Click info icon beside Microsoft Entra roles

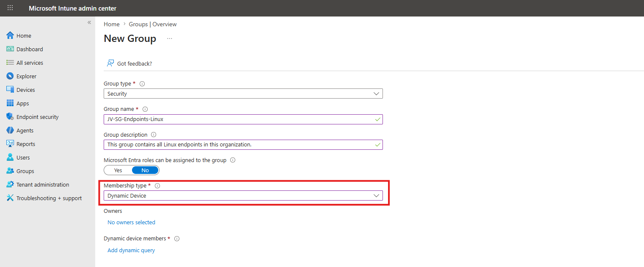point(233,160)
